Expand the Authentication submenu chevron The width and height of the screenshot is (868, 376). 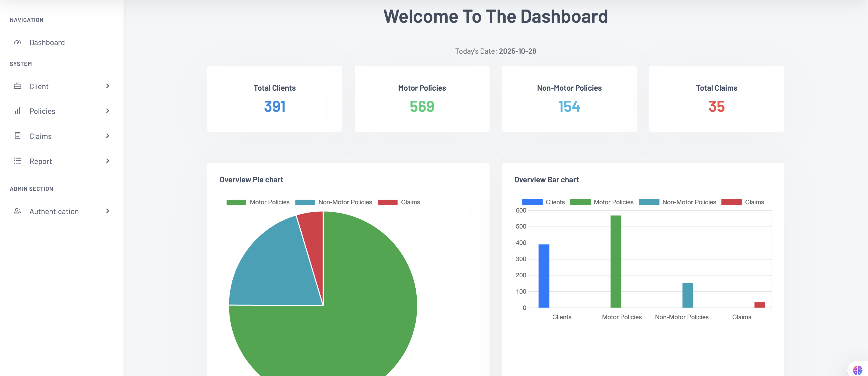tap(108, 211)
